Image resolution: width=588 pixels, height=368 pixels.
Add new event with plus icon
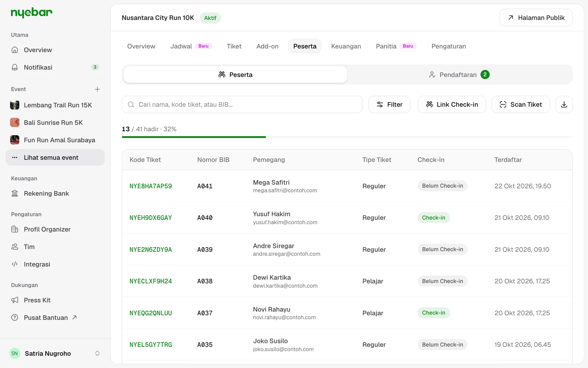[x=97, y=89]
